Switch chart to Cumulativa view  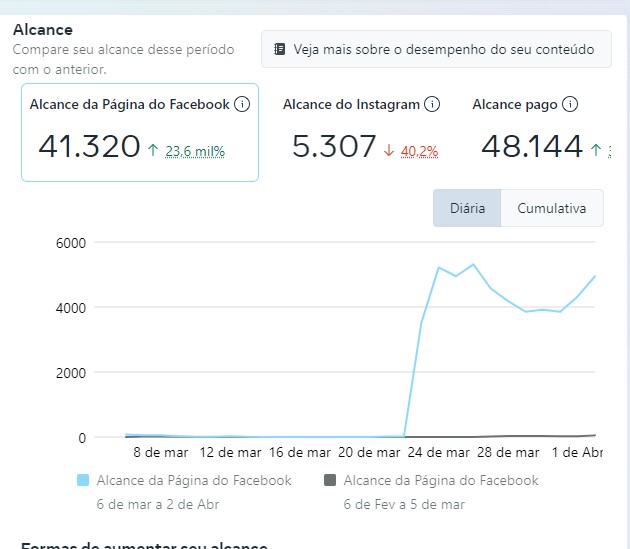click(551, 209)
